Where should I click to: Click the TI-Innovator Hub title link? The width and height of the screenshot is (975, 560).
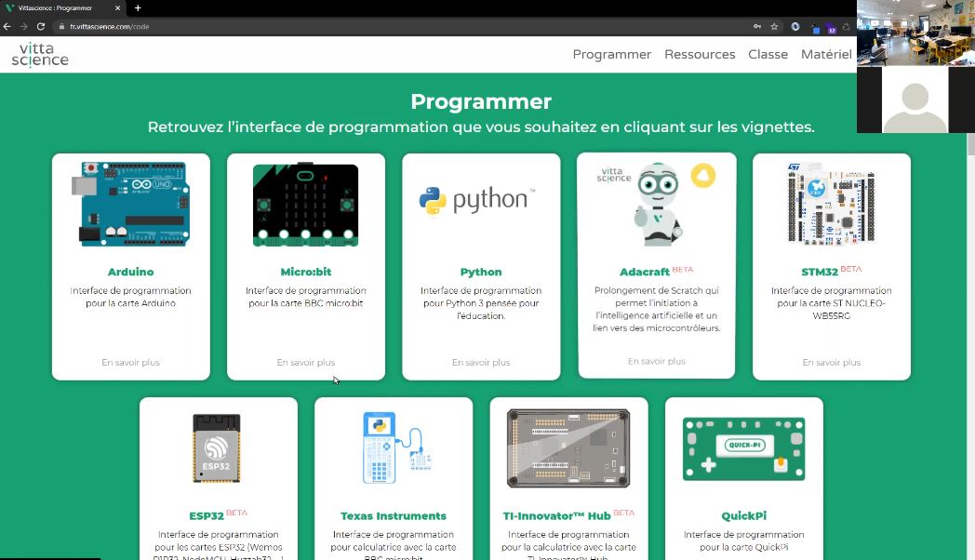[556, 516]
